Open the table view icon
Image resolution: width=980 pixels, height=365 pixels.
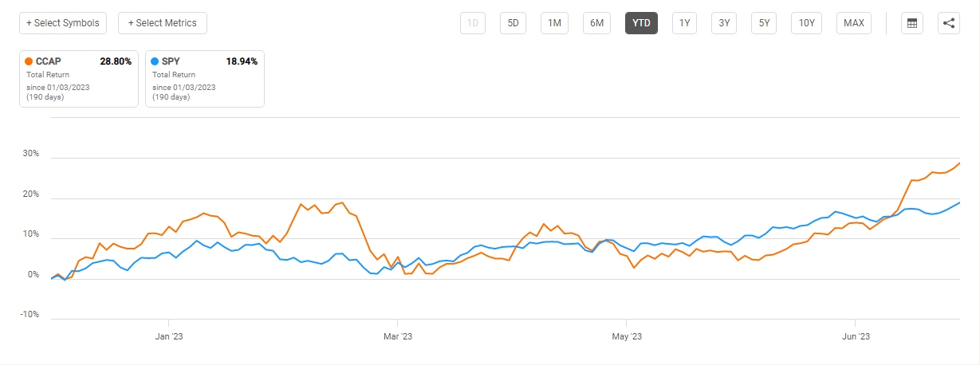pyautogui.click(x=912, y=23)
